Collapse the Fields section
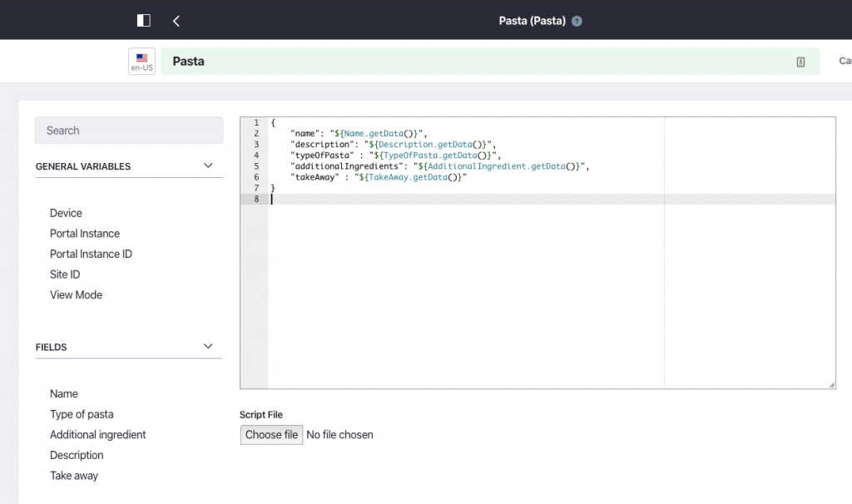 (208, 347)
